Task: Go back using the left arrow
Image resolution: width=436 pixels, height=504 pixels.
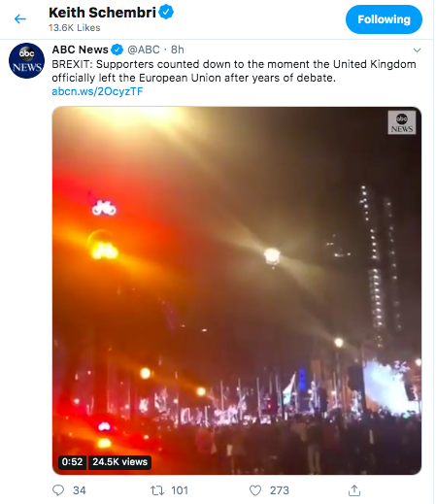Action: pos(20,19)
